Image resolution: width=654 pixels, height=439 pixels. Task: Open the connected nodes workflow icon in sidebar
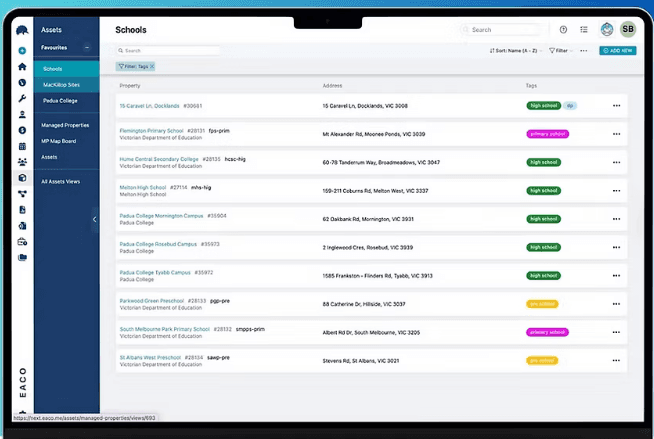[x=22, y=193]
